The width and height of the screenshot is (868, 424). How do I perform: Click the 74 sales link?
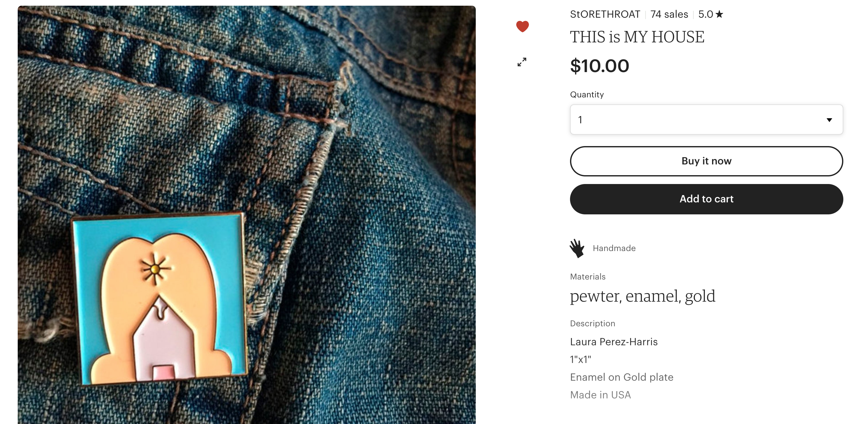pyautogui.click(x=669, y=14)
